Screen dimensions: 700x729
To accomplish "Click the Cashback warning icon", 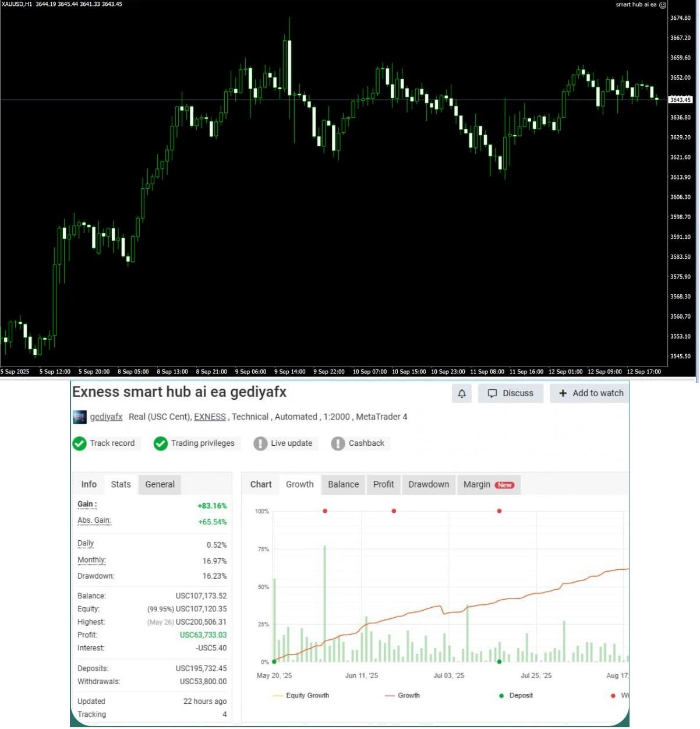I will click(x=338, y=443).
